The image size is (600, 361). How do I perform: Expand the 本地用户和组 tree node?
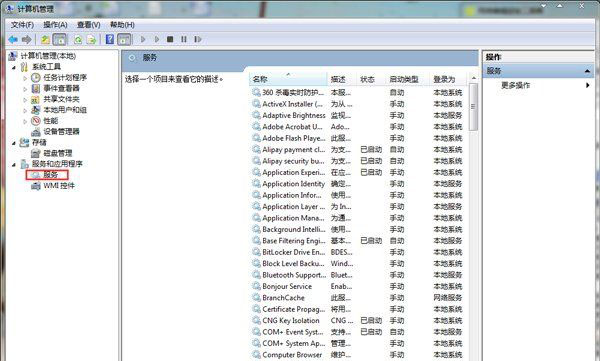point(25,111)
